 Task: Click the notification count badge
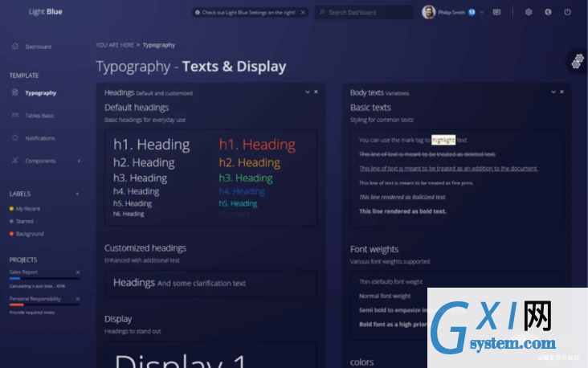tap(472, 12)
